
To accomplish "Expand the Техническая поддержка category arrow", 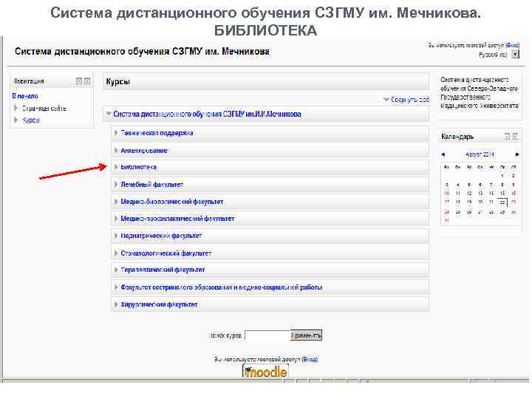I will [x=116, y=133].
